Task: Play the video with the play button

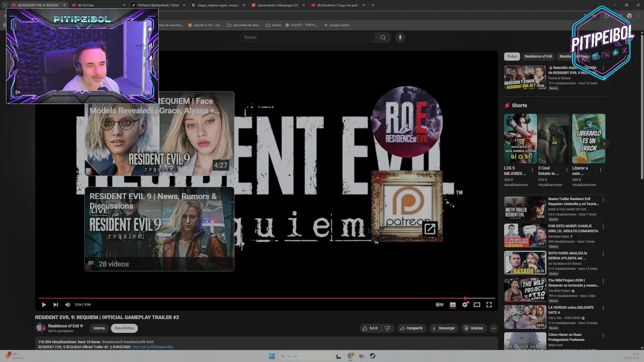Action: point(44,305)
